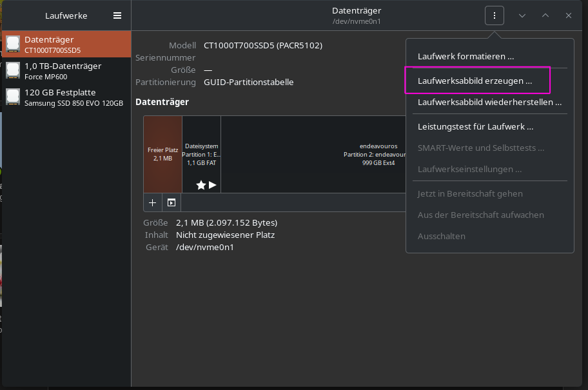Minimize the window with the down chevron
Image resolution: width=588 pixels, height=390 pixels.
tap(522, 15)
